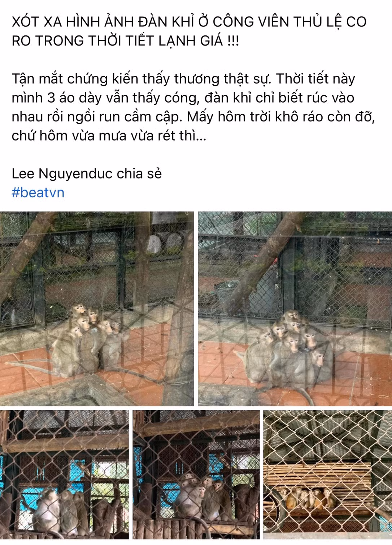Viewport: 392px width, 545px height.
Task: Open bottom-left photo behind chain-link fence
Action: (x=64, y=475)
